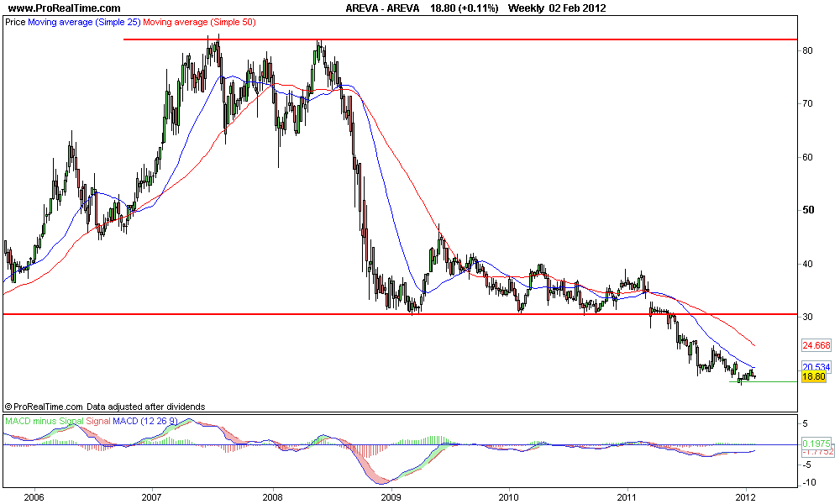Click the MACD minus Signal legend label
The image size is (840, 504).
[x=44, y=421]
